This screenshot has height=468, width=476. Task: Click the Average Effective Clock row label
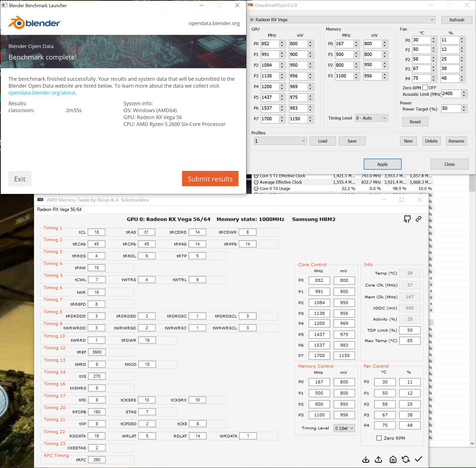[281, 182]
